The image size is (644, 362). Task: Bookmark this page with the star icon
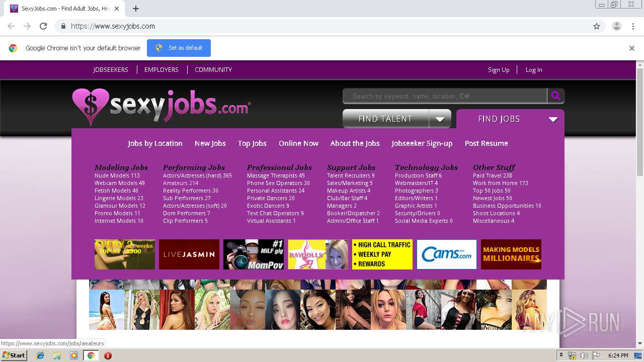[x=597, y=26]
